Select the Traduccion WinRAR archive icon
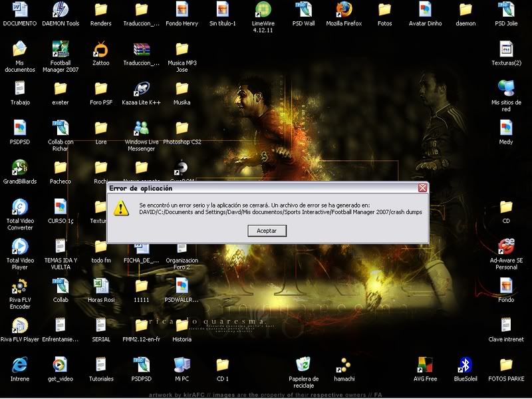This screenshot has height=399, width=532. [142, 49]
